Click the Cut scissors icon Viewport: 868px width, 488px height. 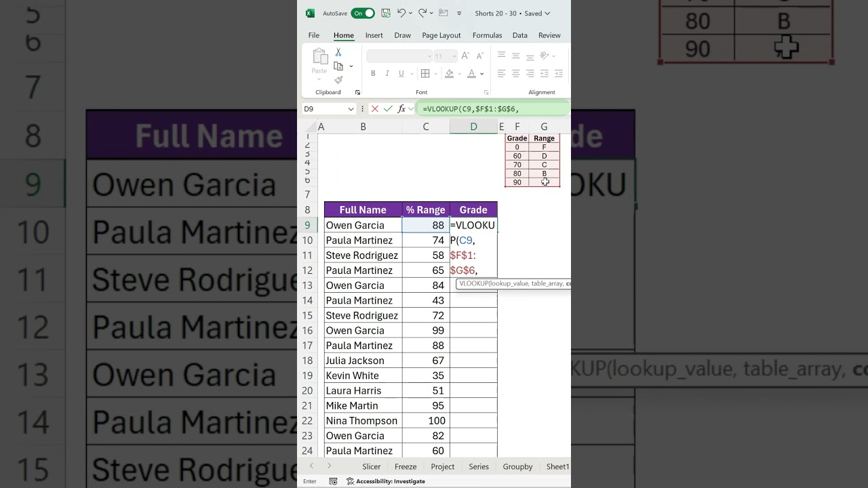tap(338, 52)
